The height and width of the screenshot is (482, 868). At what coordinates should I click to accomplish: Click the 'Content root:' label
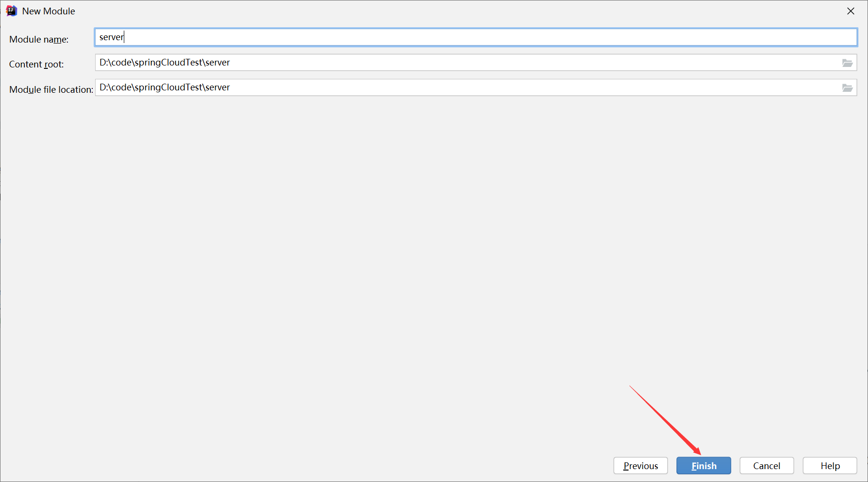pyautogui.click(x=36, y=65)
